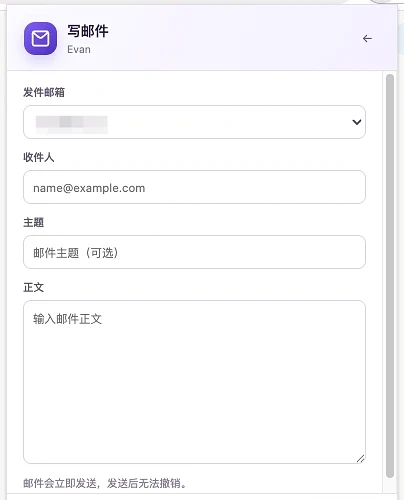Open the 发件邮箱 sender dropdown
The image size is (404, 500).
click(x=194, y=122)
